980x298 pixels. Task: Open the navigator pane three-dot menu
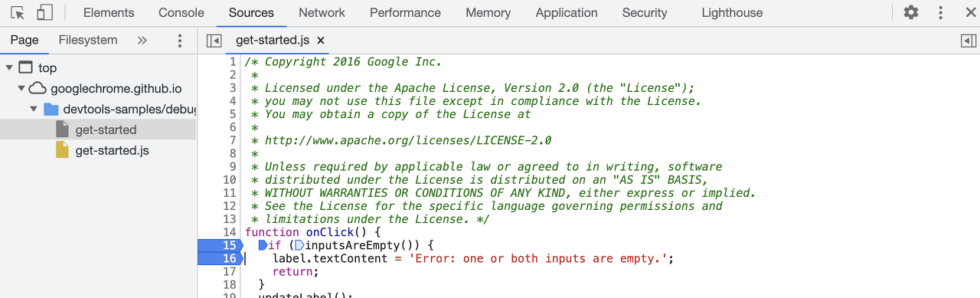tap(180, 41)
